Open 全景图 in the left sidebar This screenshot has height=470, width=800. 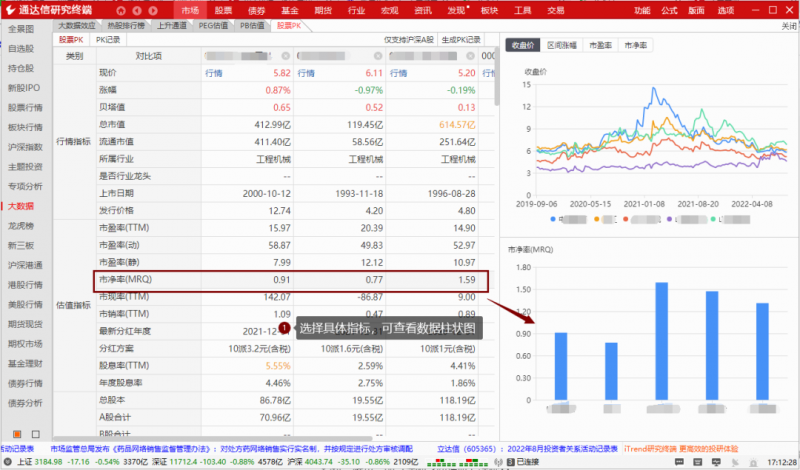click(x=21, y=29)
